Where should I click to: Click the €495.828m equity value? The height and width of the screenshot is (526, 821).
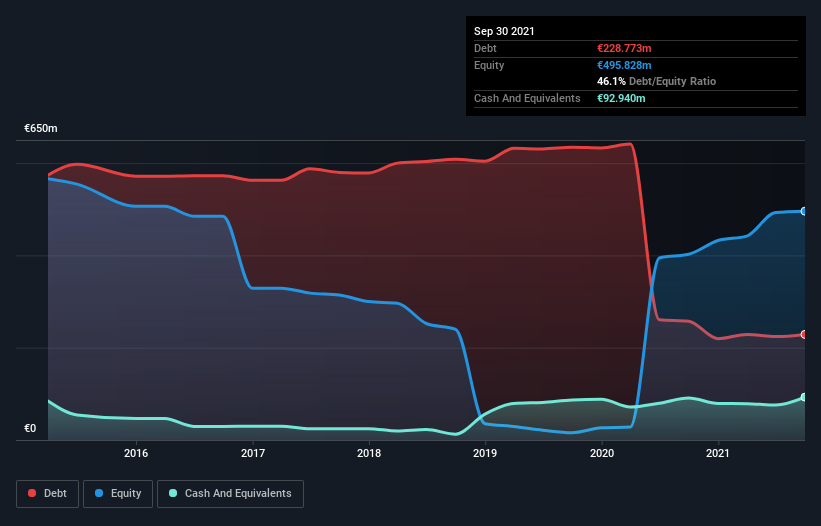point(624,65)
